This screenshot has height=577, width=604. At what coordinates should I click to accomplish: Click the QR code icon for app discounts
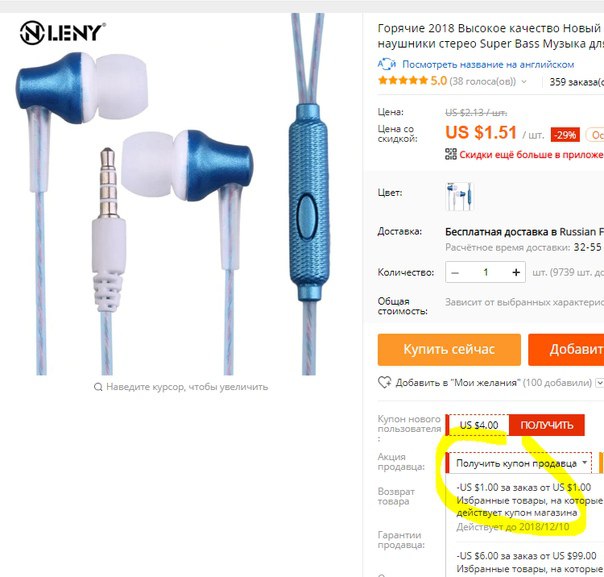coord(451,154)
